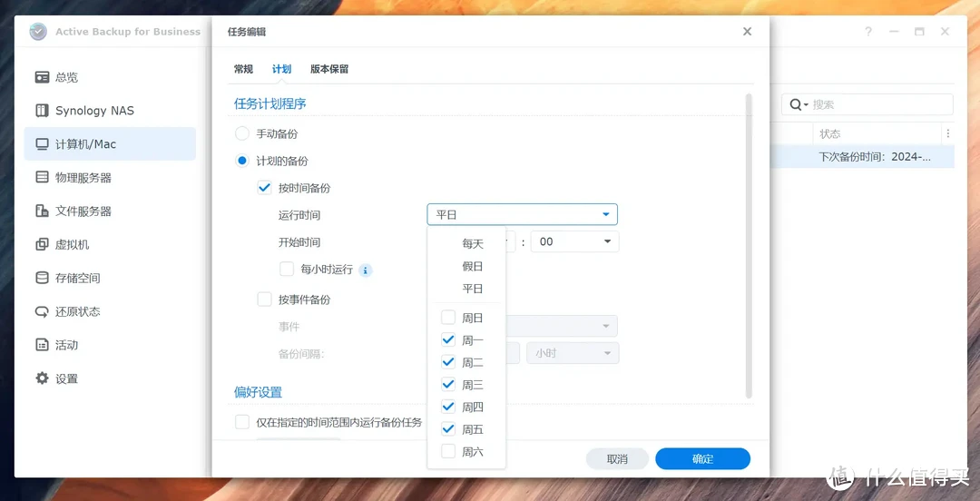980x501 pixels.
Task: Uncheck the 周五 checkbox
Action: [448, 429]
